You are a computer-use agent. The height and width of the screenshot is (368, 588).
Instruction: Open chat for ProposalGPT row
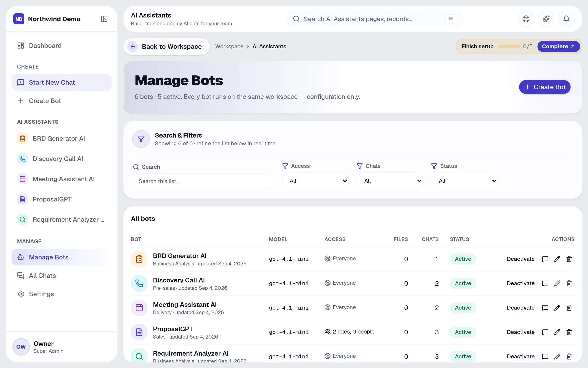click(x=545, y=332)
